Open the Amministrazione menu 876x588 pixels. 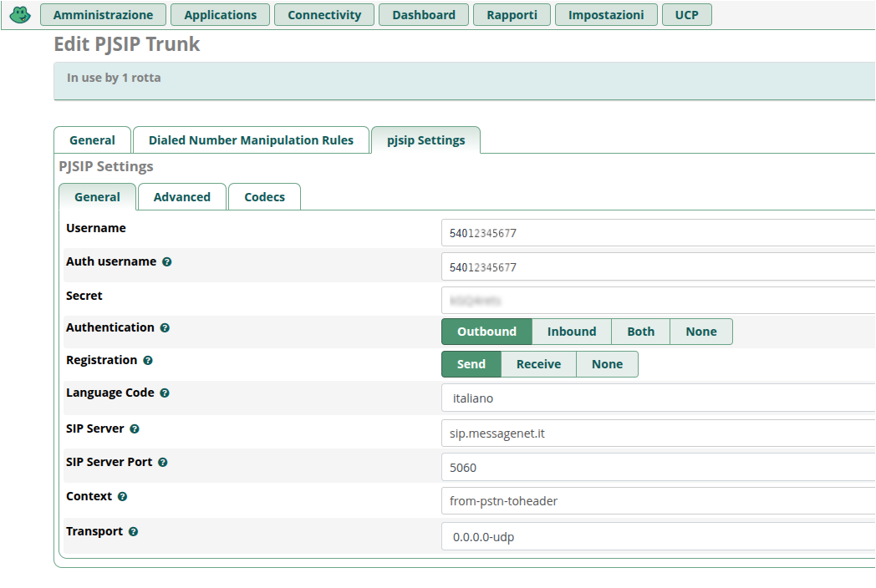click(103, 15)
